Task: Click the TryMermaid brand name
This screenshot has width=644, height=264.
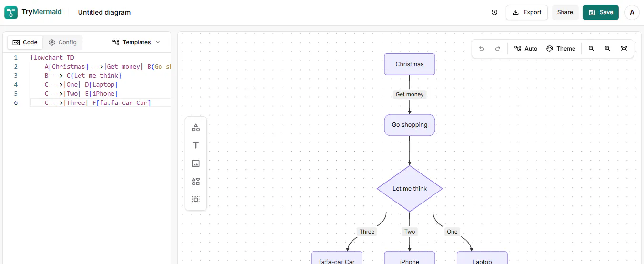Action: [41, 12]
